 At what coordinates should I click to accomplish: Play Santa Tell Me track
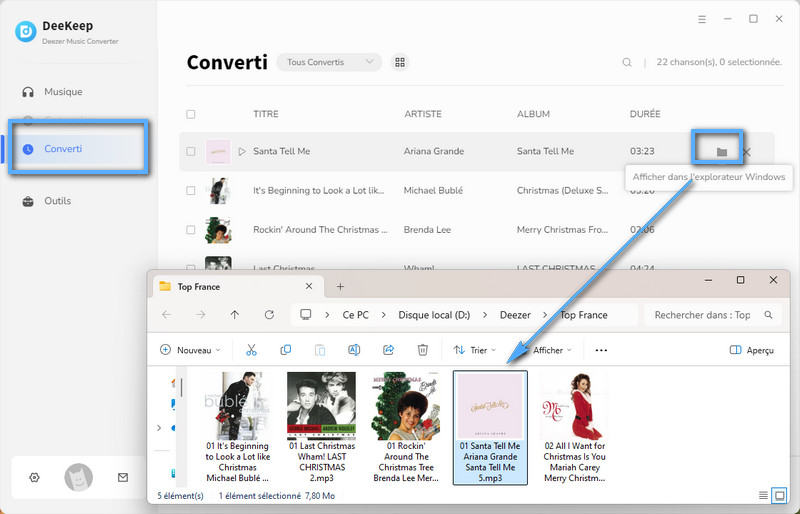(x=242, y=152)
